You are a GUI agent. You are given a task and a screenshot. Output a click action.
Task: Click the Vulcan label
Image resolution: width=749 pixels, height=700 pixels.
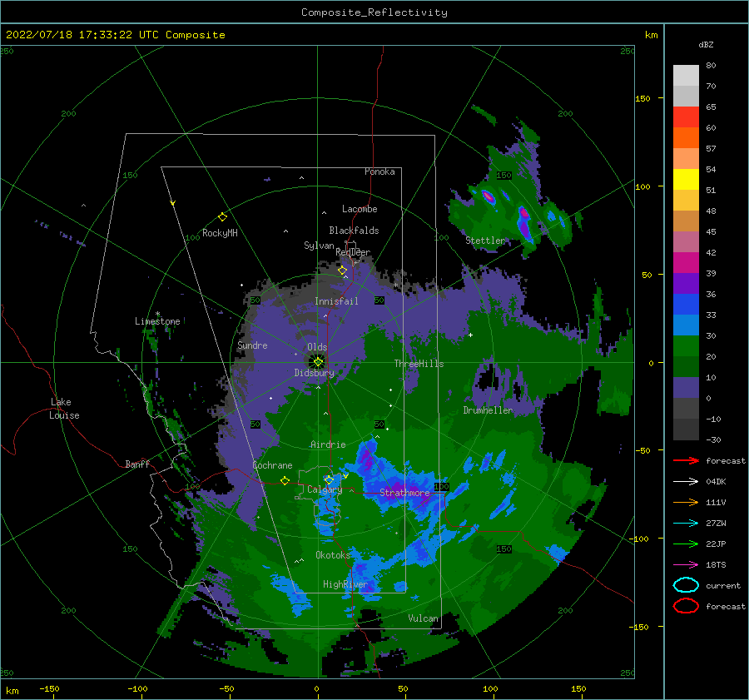(x=423, y=618)
